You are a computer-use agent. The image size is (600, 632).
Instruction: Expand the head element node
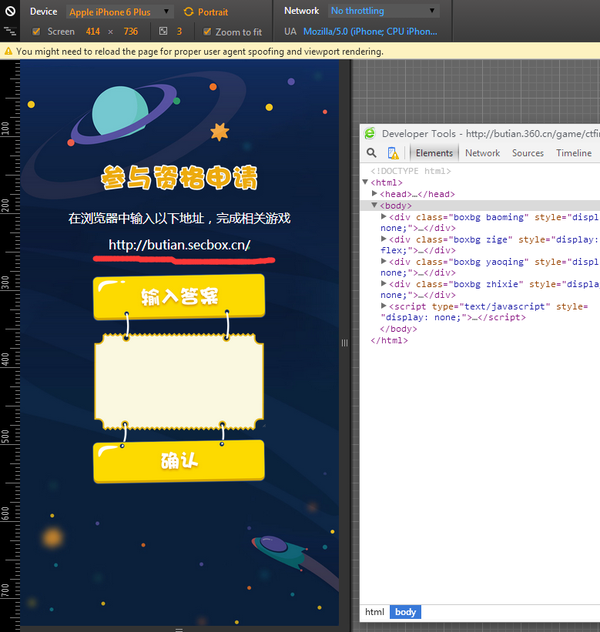pyautogui.click(x=374, y=194)
